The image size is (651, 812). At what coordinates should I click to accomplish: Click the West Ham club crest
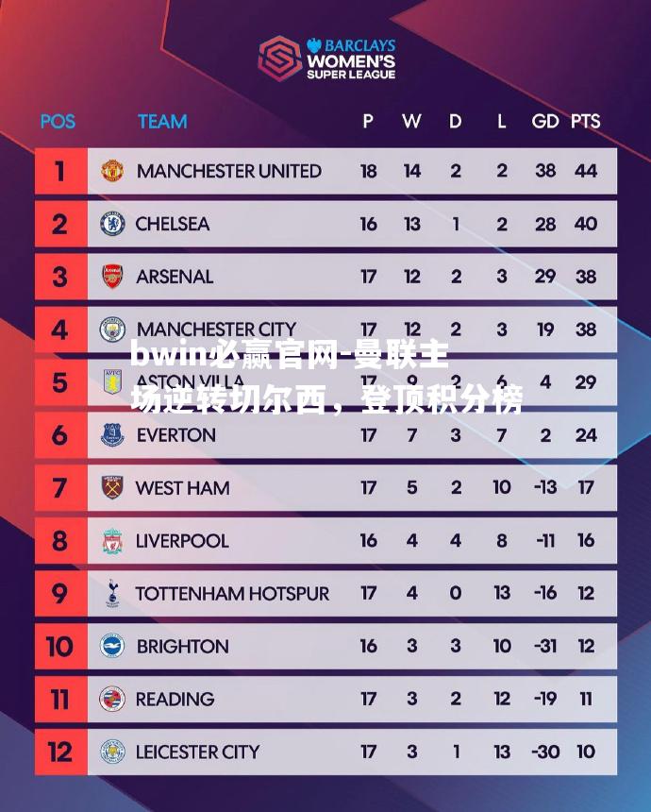112,487
